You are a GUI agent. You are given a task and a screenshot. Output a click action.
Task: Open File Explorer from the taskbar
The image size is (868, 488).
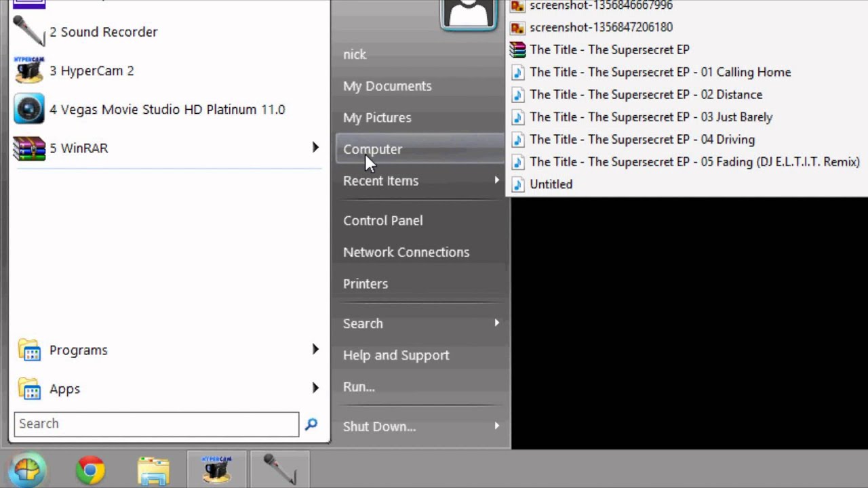click(x=153, y=470)
